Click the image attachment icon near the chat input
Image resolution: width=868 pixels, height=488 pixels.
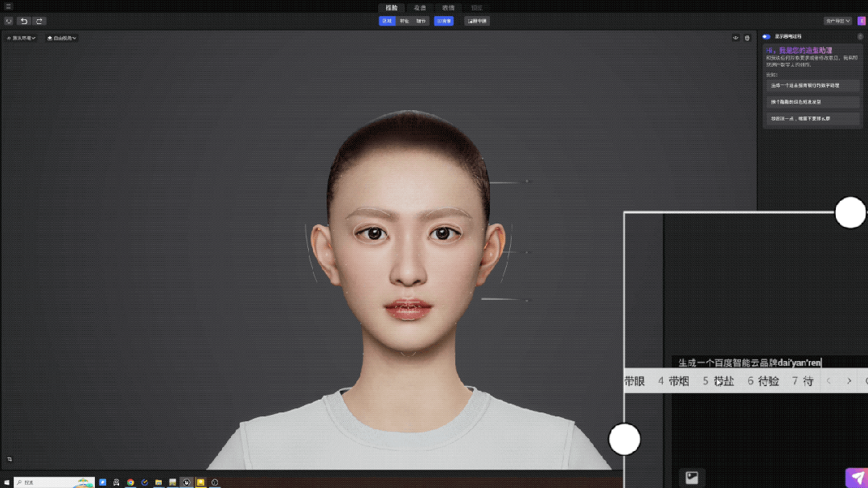tap(692, 477)
